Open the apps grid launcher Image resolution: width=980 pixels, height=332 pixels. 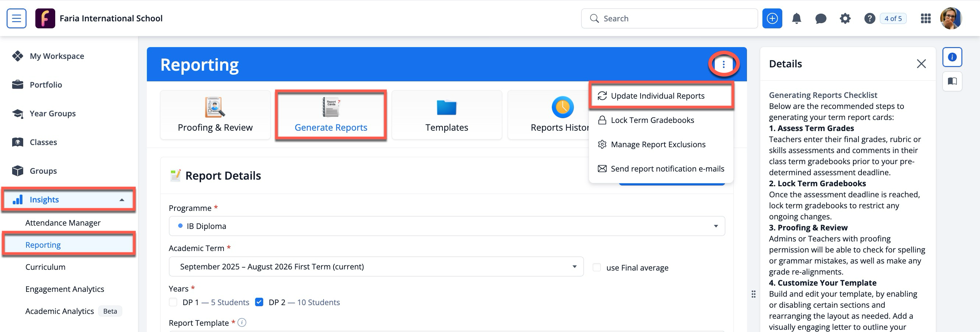[925, 18]
